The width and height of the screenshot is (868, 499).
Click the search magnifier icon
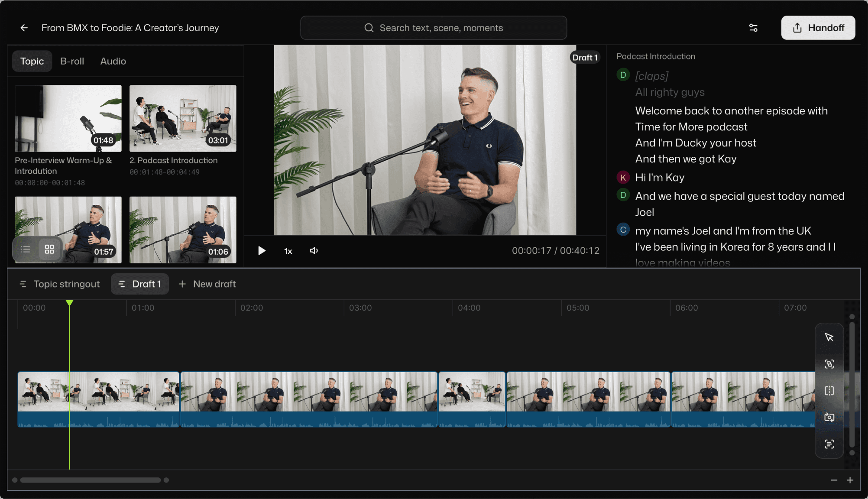[x=369, y=28]
